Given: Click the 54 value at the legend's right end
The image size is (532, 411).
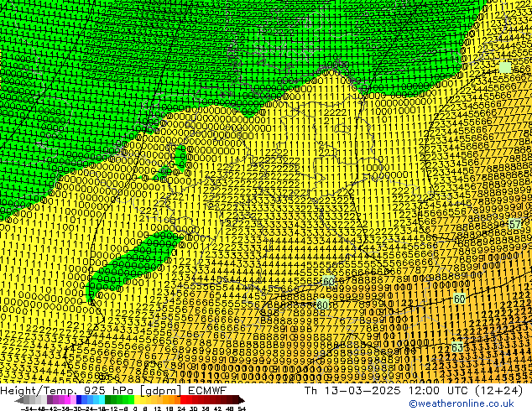Looking at the screenshot, I should coord(241,408).
